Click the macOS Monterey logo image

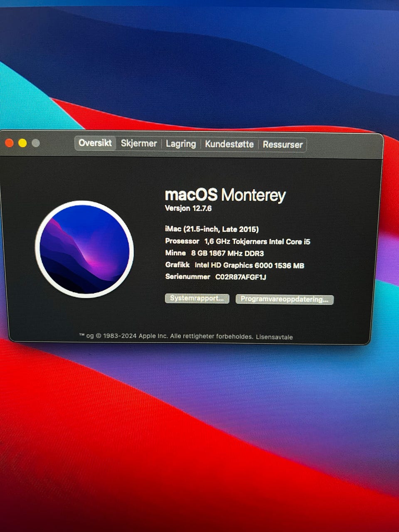84,249
